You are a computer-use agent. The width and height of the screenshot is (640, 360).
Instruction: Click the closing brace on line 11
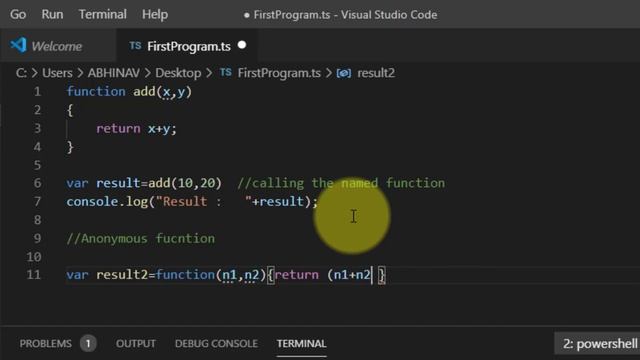tap(381, 275)
